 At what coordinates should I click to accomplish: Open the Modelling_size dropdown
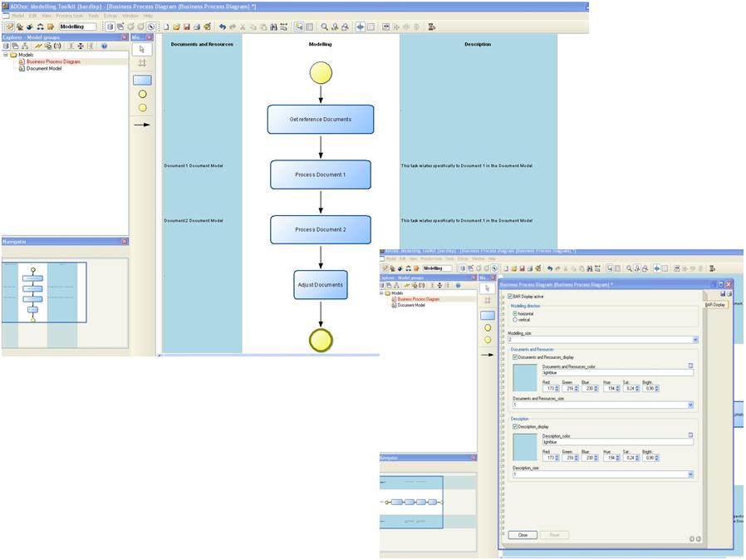[695, 340]
